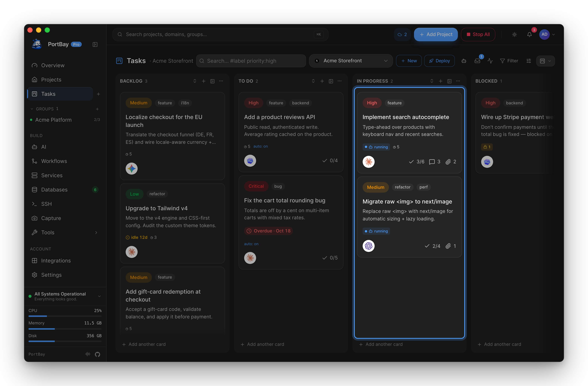
Task: Collapse the Groups section
Action: (32, 109)
